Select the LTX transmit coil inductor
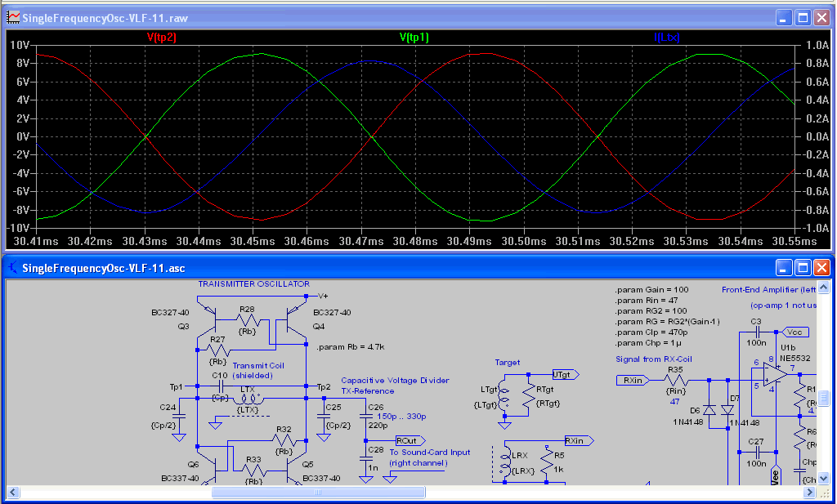This screenshot has width=837, height=504. pyautogui.click(x=247, y=400)
